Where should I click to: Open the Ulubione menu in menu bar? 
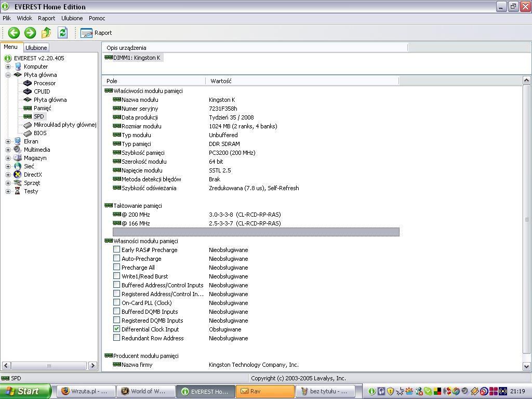point(72,18)
